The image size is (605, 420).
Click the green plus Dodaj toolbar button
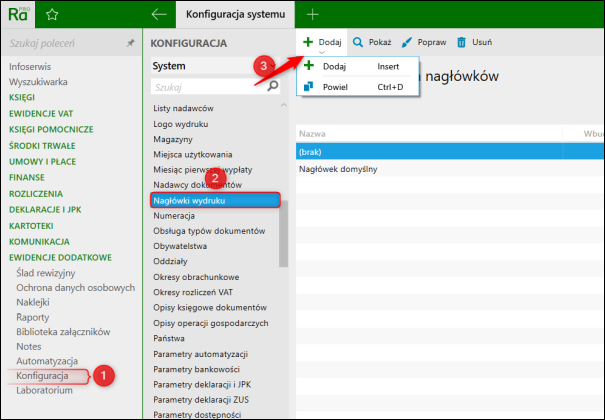[x=322, y=42]
